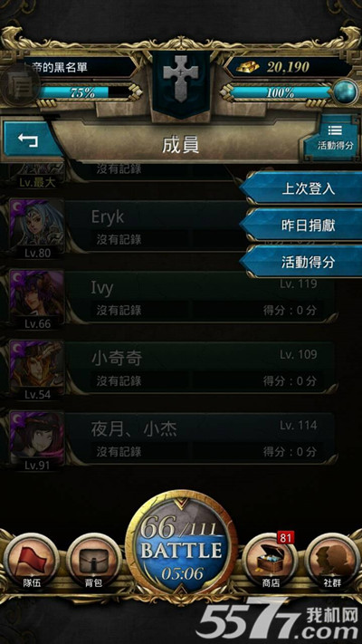Viewport: 362px width, 644px height.
Task: Select the 小奇奇 member row
Action: click(x=172, y=367)
